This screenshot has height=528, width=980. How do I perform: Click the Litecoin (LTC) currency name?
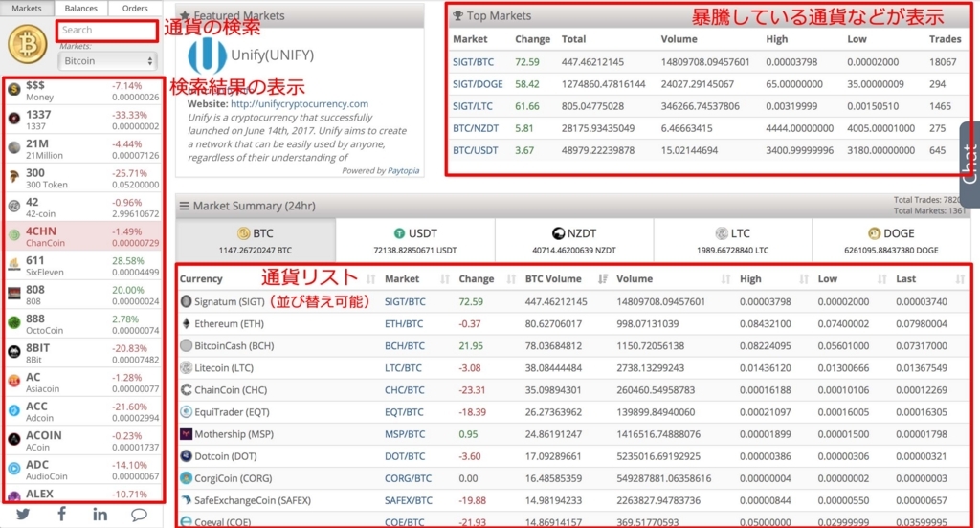224,367
